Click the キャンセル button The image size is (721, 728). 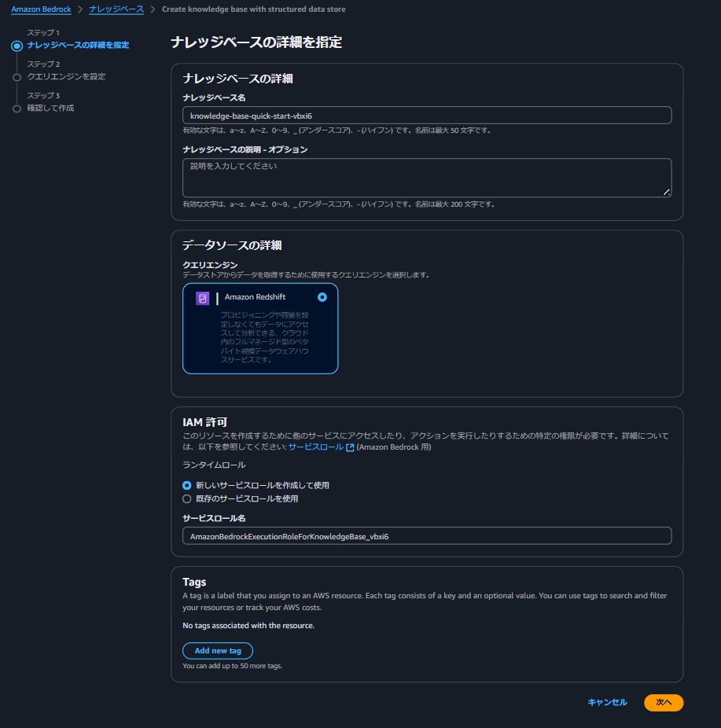click(607, 703)
